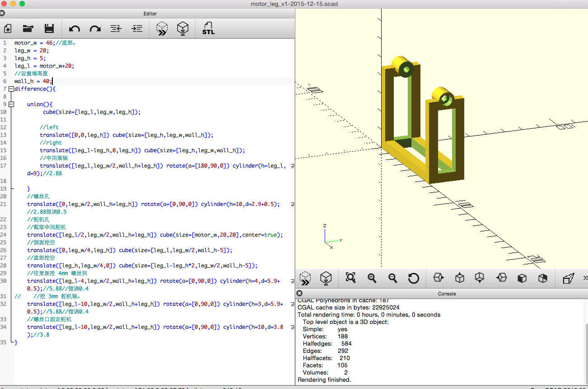This screenshot has height=389, width=588.
Task: Switch to the Bottom view
Action: (x=480, y=278)
